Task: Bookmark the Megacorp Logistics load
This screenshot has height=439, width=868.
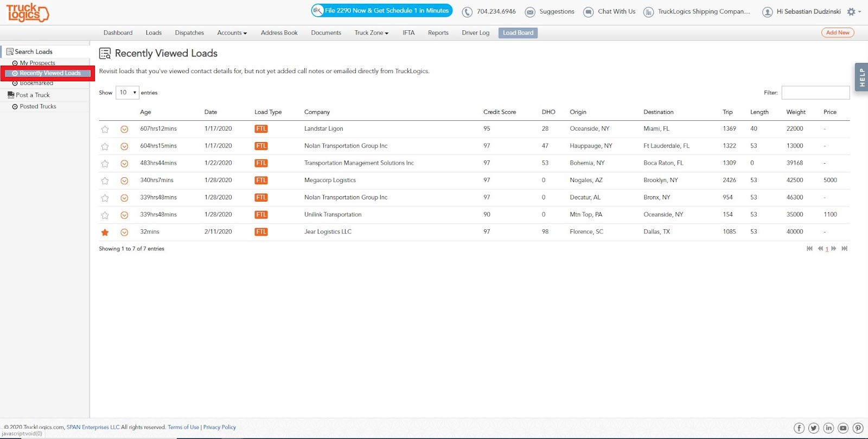Action: pos(105,180)
